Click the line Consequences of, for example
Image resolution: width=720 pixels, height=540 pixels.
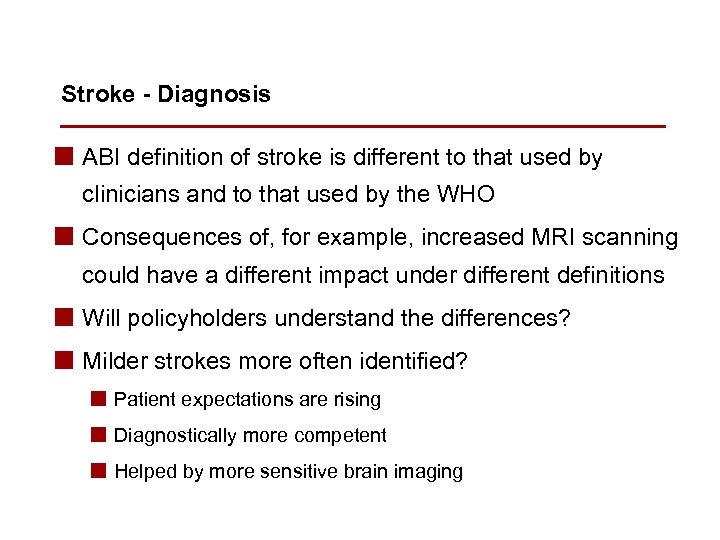click(x=380, y=238)
